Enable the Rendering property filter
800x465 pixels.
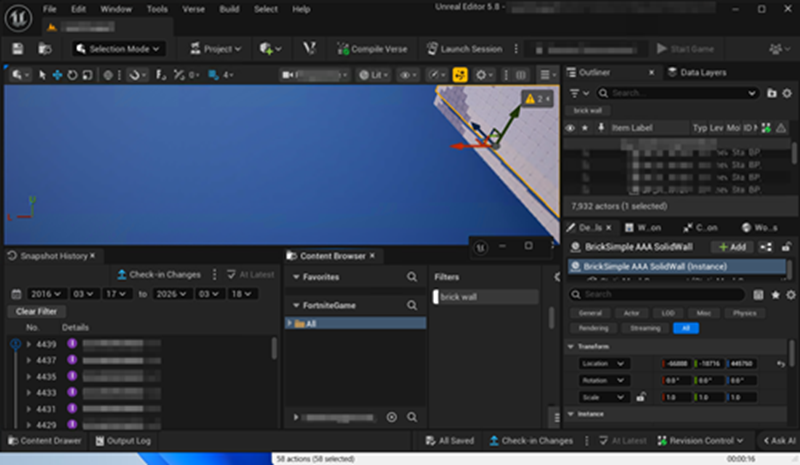click(593, 328)
